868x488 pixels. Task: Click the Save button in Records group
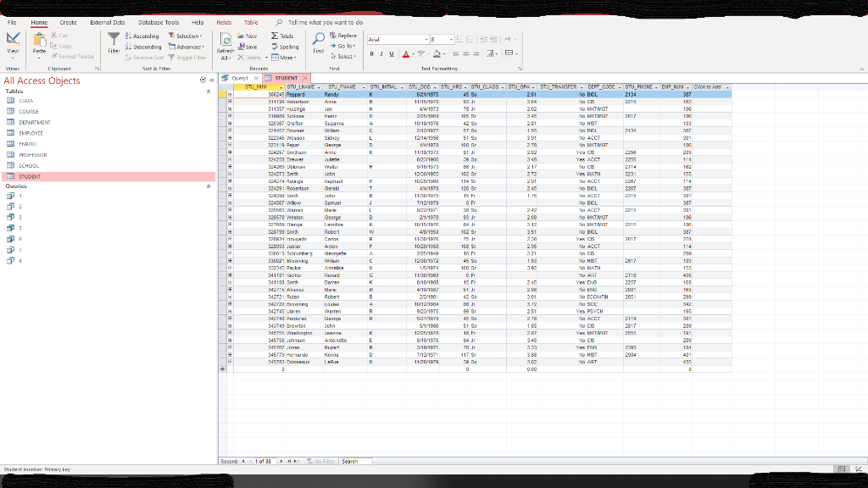point(247,47)
